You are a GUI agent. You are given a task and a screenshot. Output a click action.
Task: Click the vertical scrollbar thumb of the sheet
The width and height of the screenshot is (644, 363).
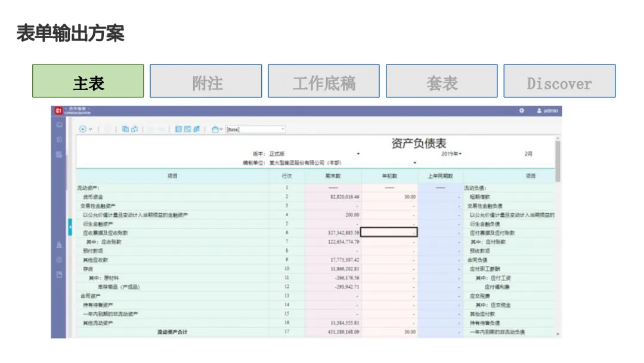[558, 161]
